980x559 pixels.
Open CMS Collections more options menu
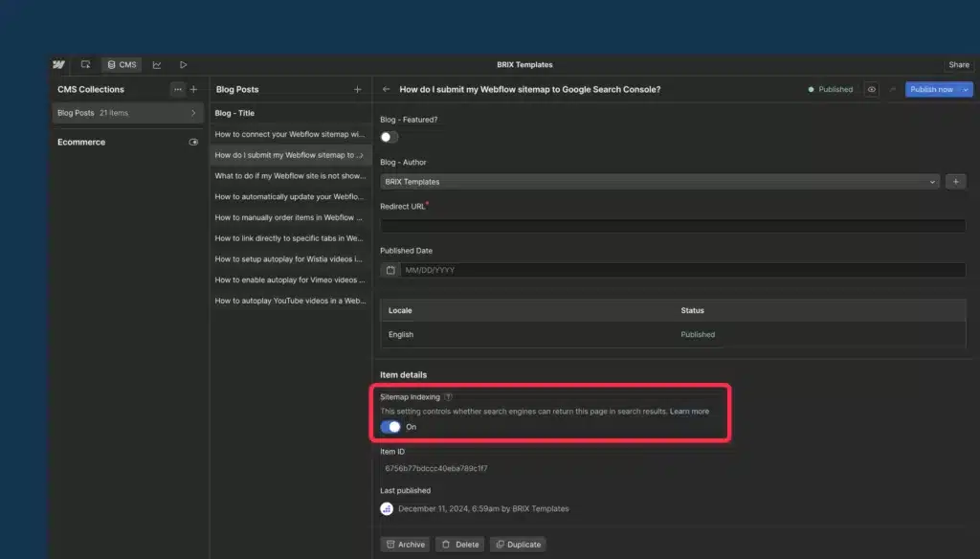(x=177, y=89)
